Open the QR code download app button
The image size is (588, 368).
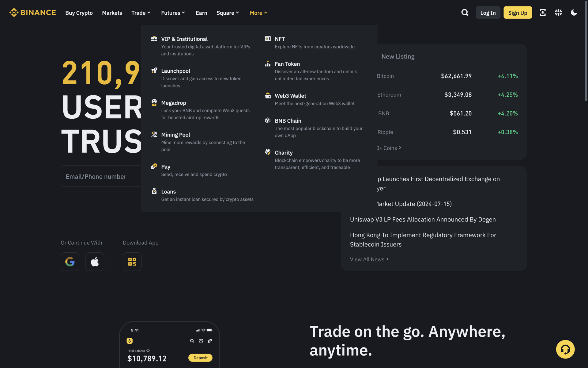point(132,262)
